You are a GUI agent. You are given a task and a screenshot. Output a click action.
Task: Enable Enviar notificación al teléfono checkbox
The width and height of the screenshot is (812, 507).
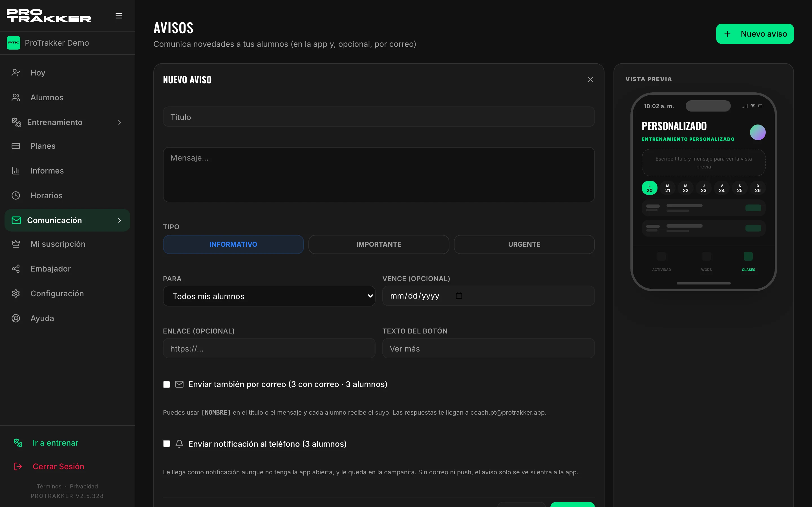(166, 444)
